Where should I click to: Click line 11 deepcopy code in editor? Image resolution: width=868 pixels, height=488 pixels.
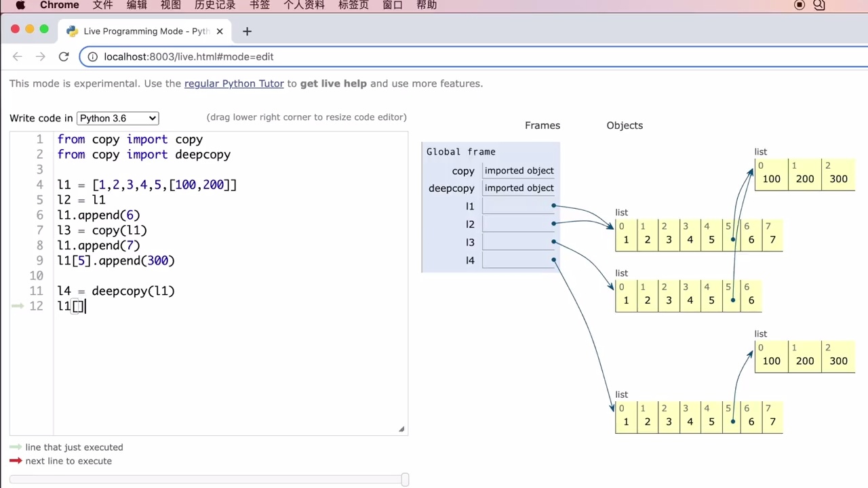(116, 291)
